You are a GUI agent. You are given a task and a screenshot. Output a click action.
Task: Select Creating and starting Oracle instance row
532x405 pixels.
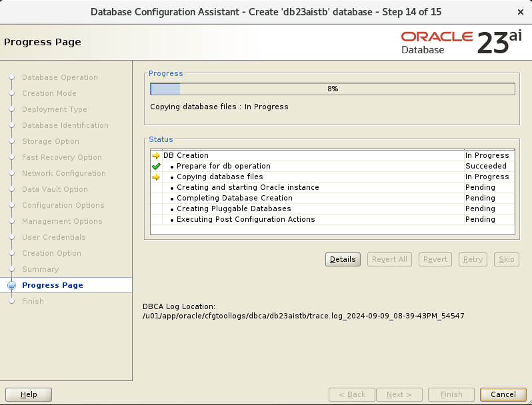pos(333,187)
